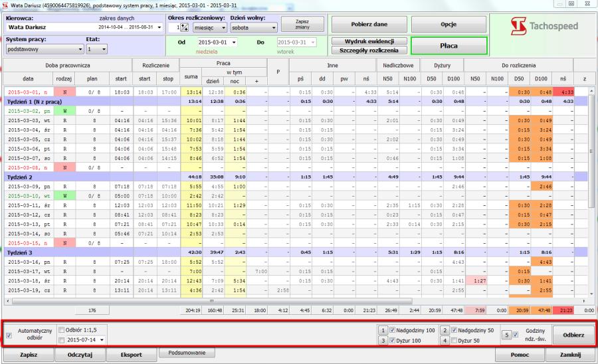Toggle the Godziny ndz.-św. checkbox
This screenshot has height=364, width=598.
tap(516, 335)
